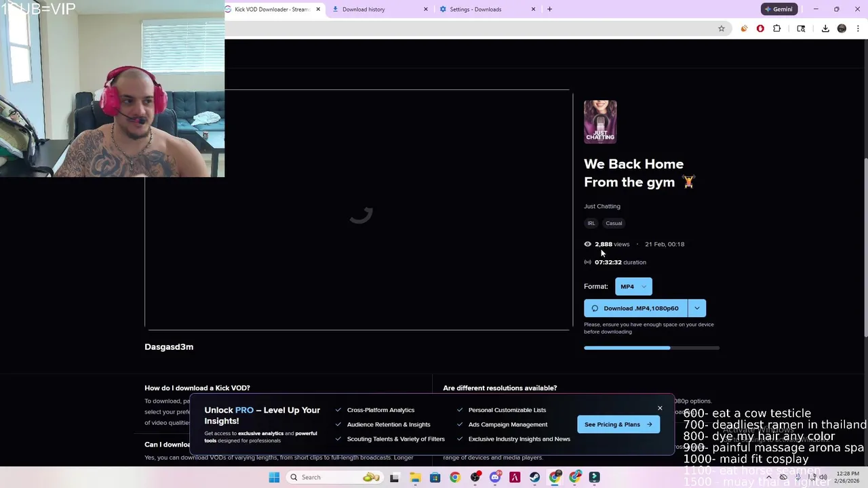Open Microsoft Store from the taskbar
The image size is (868, 488).
coord(435,477)
